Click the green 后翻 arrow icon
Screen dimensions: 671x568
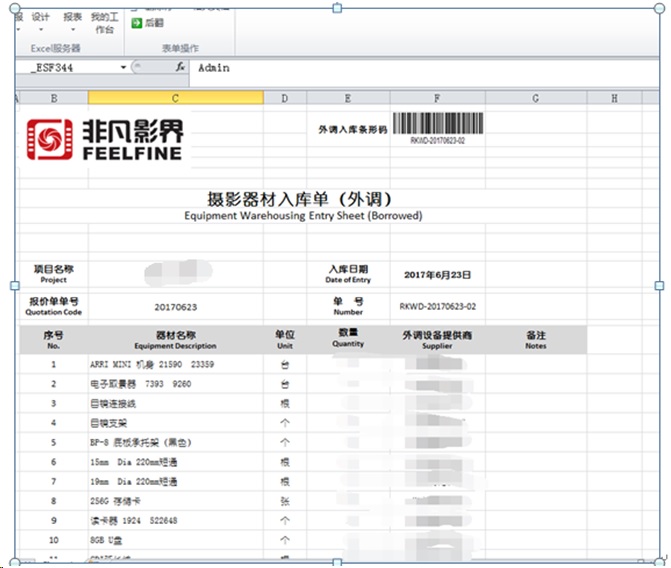(x=137, y=22)
